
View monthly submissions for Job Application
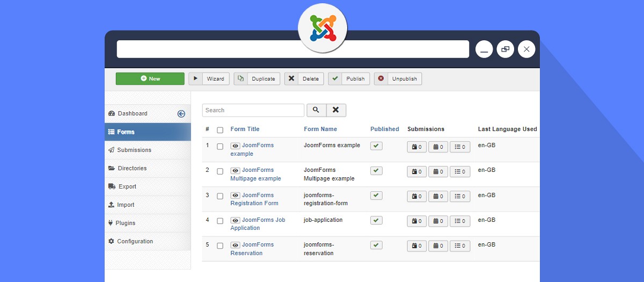(x=438, y=221)
